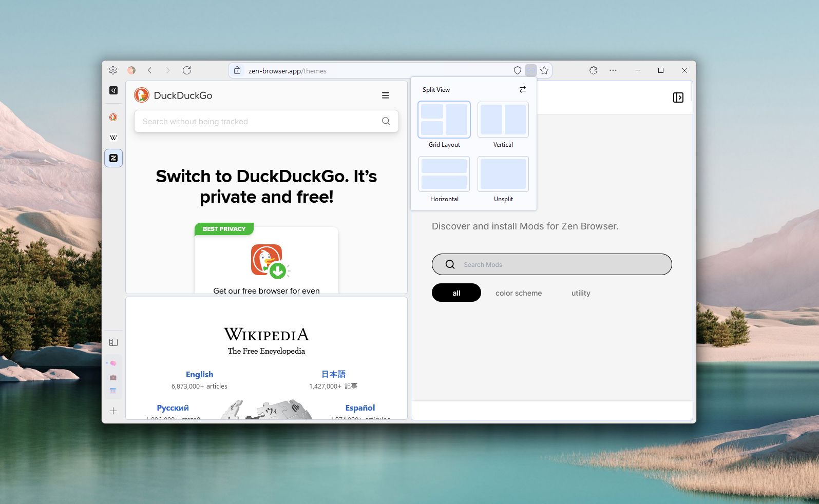Click the Wikipedia puzzle globe image
This screenshot has height=504, width=819.
coord(266,410)
